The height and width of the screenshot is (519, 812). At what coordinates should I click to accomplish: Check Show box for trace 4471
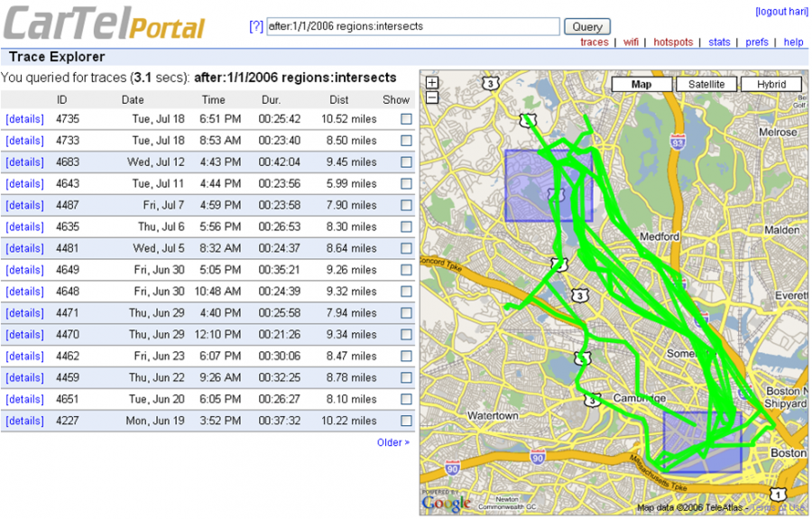click(407, 313)
